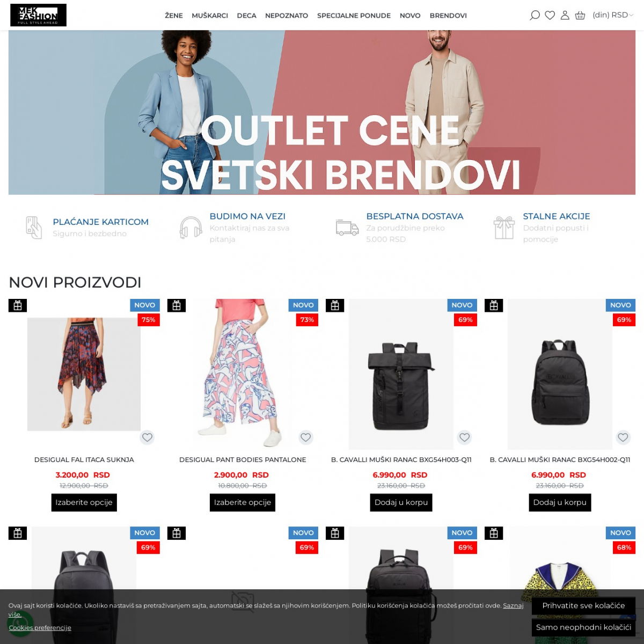Expand the (din) RSD currency dropdown
Screen dimensions: 644x644
[613, 15]
